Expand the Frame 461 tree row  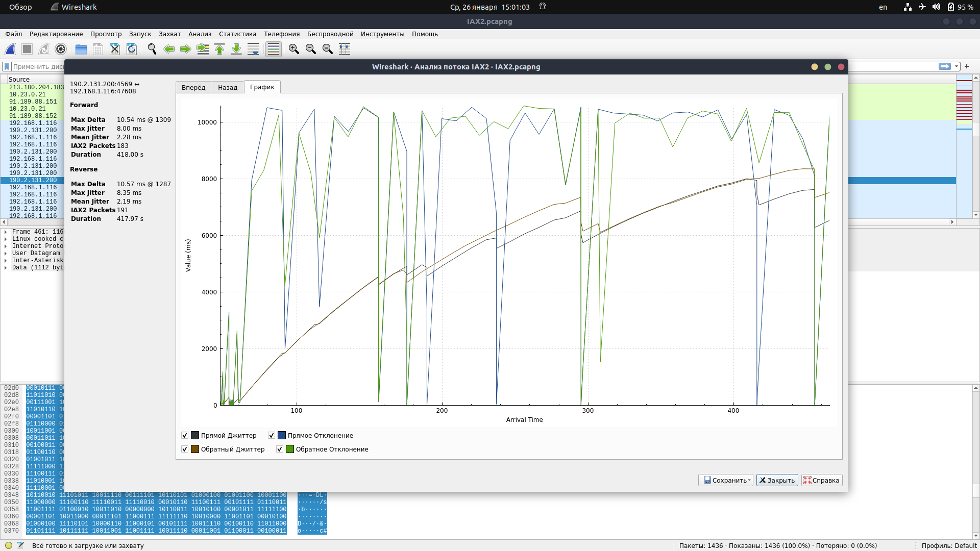[6, 232]
